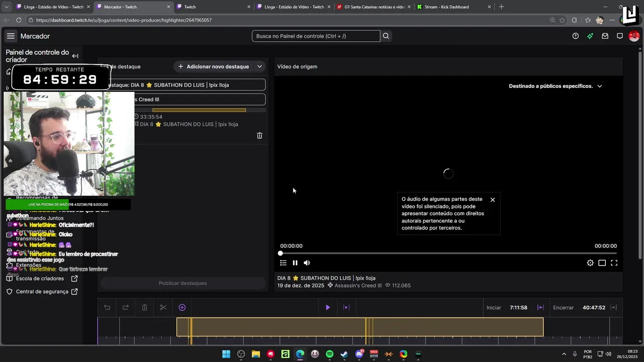Open the hamburger navigation menu

click(11, 36)
